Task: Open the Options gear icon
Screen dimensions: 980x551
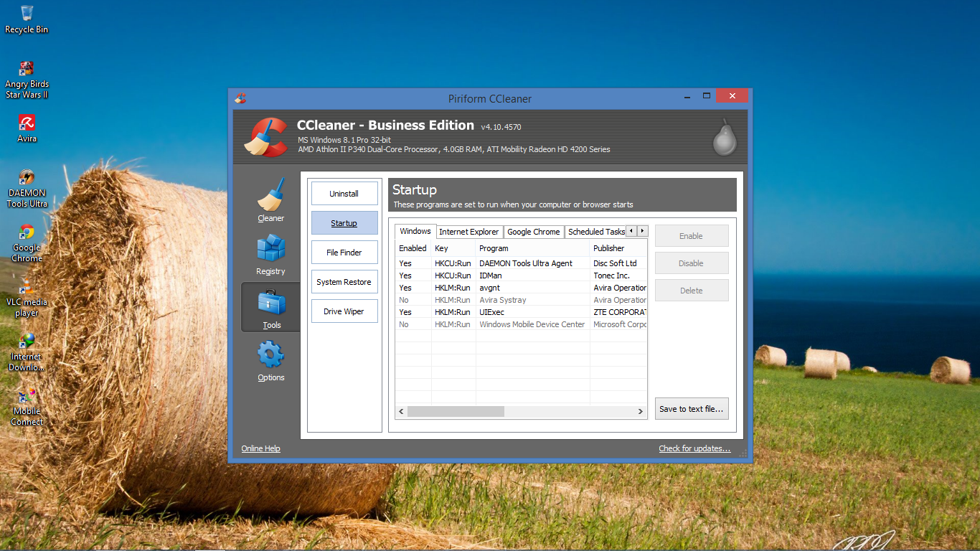Action: (x=271, y=354)
